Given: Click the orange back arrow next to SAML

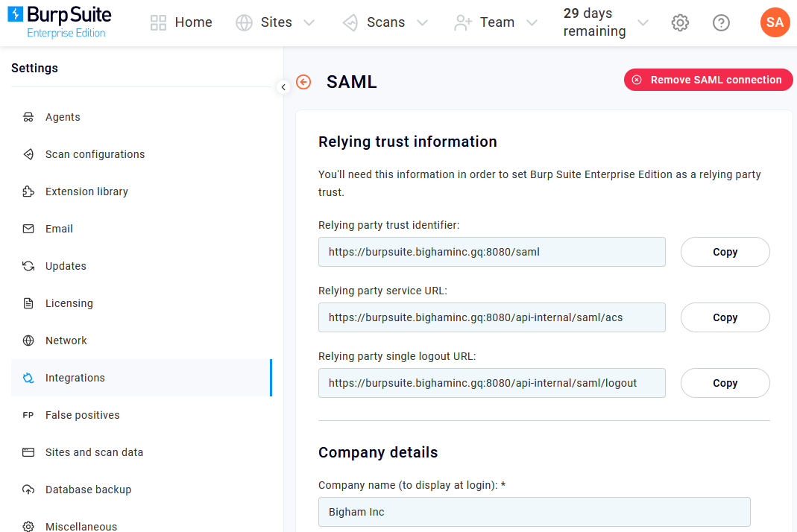Looking at the screenshot, I should coord(303,82).
